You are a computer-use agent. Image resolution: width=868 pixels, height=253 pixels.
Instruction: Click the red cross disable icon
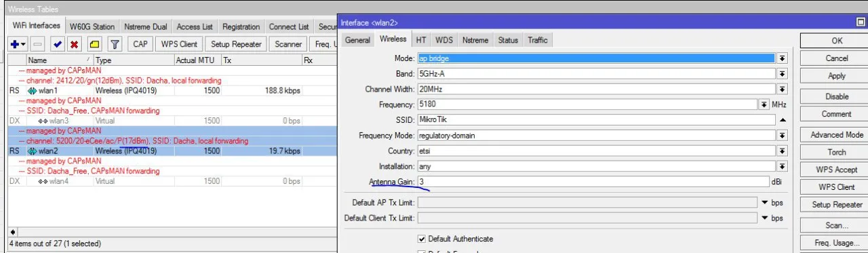(75, 44)
